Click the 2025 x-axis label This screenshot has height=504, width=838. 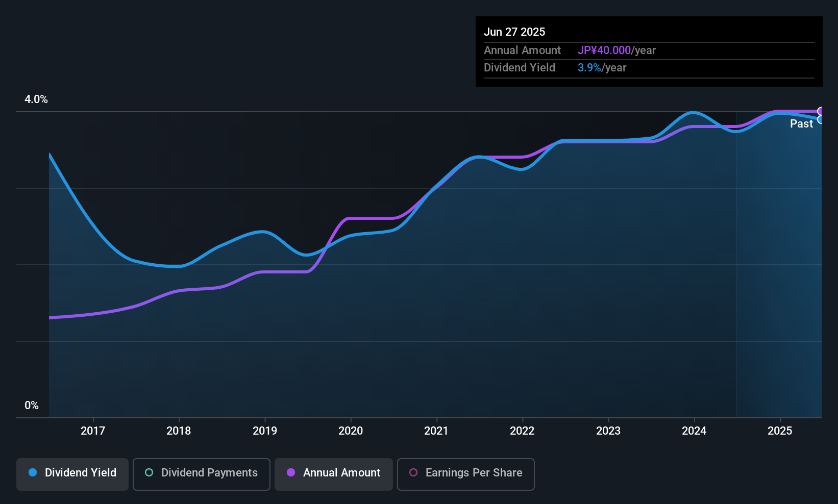(780, 431)
